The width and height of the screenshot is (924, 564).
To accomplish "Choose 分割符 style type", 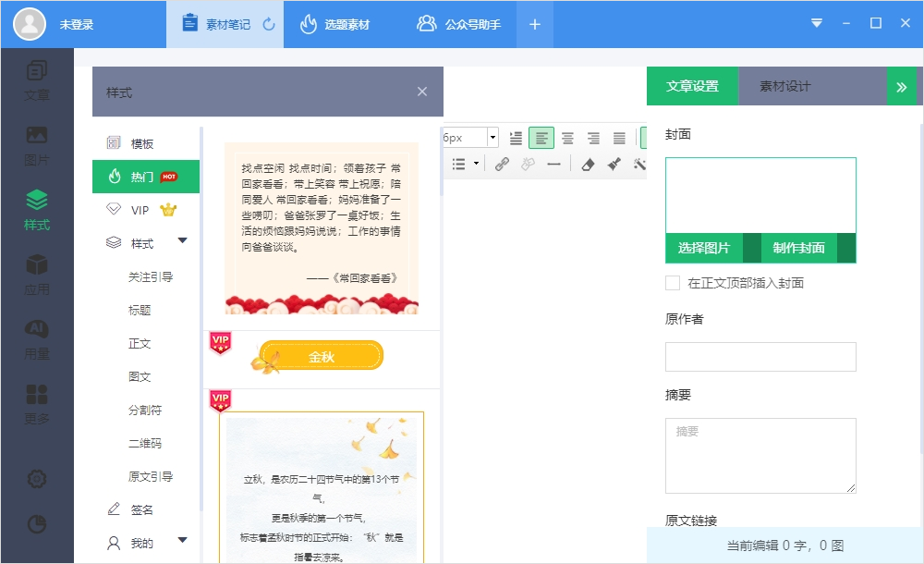I will click(145, 410).
